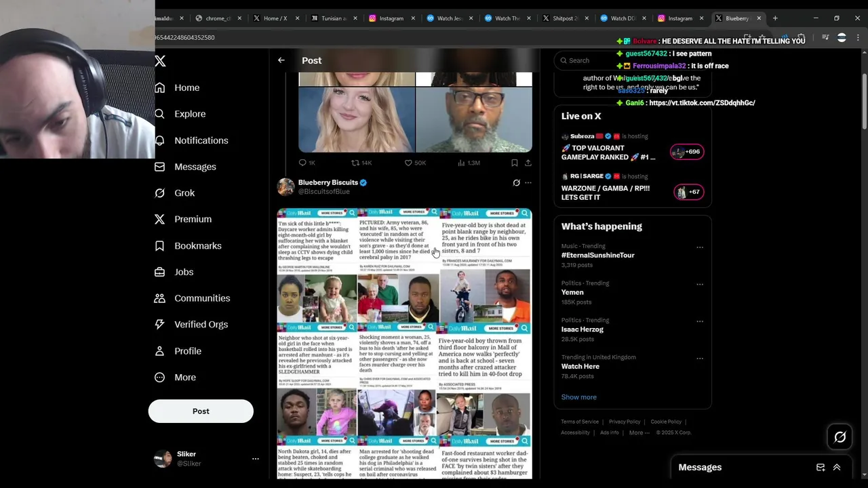The image size is (868, 488).
Task: Open a new browser tab
Action: (775, 18)
